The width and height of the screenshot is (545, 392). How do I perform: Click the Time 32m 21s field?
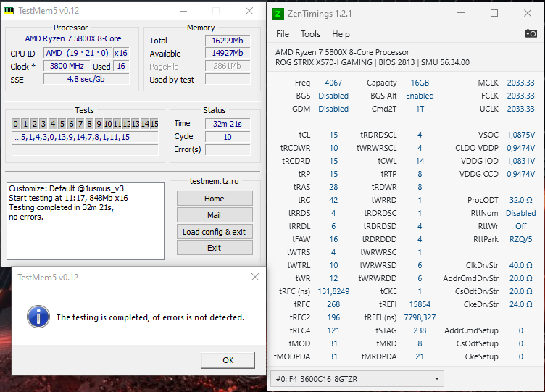coord(228,124)
